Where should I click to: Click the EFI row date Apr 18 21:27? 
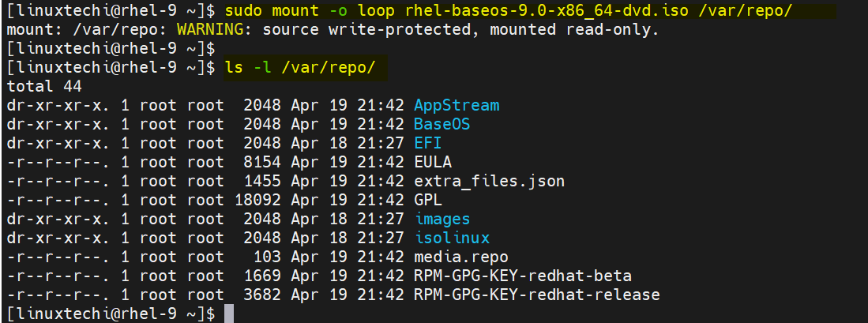(347, 143)
